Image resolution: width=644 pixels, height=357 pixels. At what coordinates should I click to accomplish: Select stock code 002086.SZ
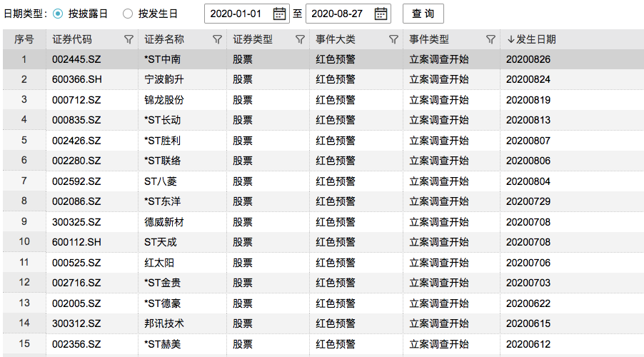(76, 201)
